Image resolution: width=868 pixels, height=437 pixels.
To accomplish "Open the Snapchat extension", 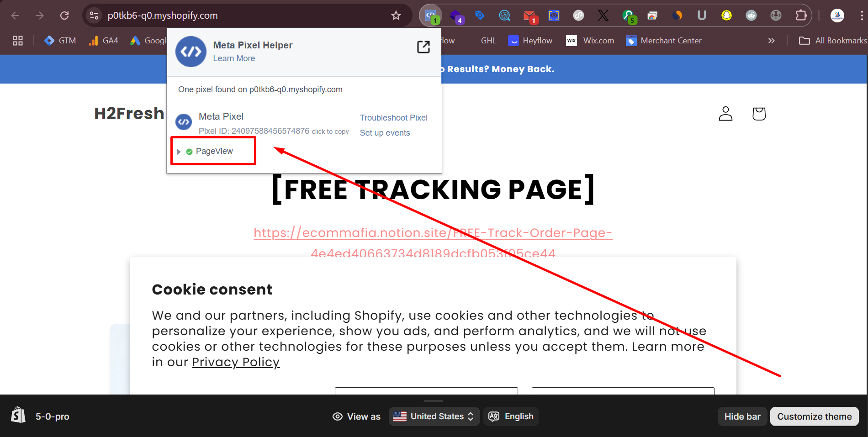I will pos(726,15).
